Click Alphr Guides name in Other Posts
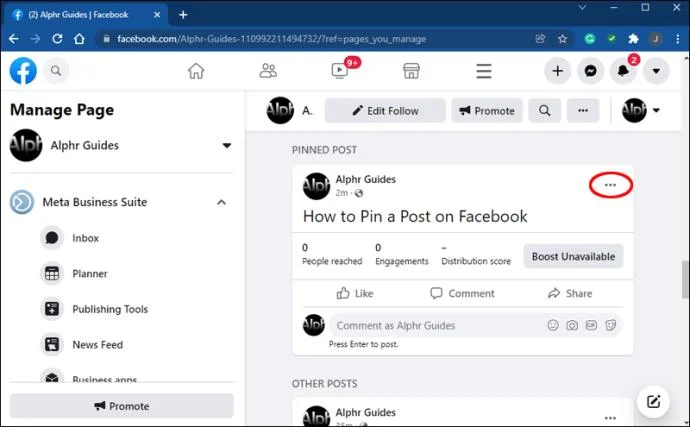 (366, 412)
